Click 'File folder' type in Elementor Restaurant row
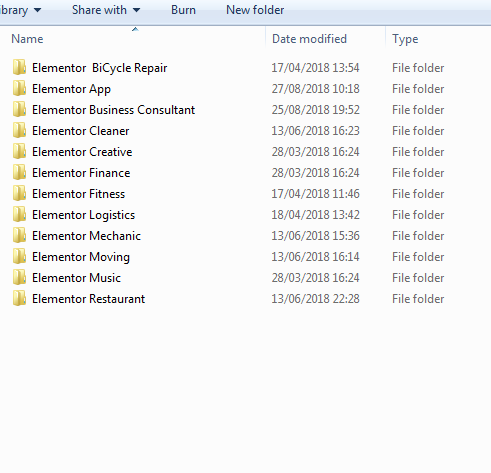This screenshot has height=473, width=491. [x=418, y=299]
